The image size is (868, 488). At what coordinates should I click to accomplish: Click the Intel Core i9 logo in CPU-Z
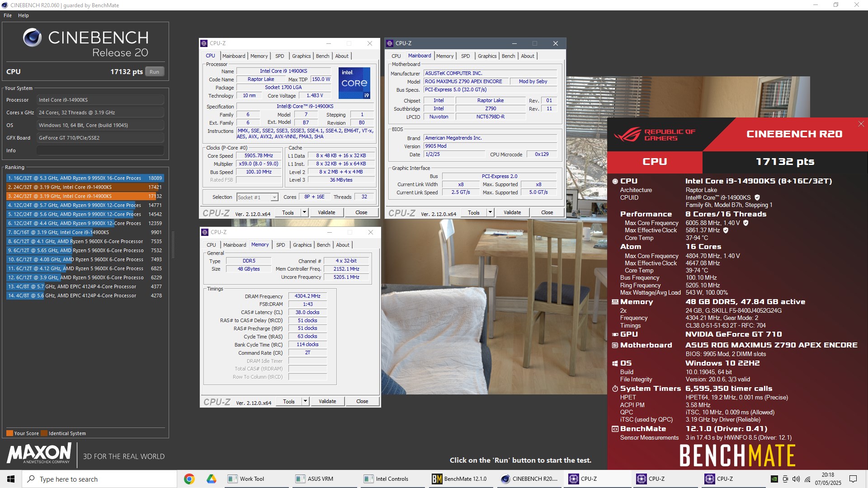coord(354,83)
